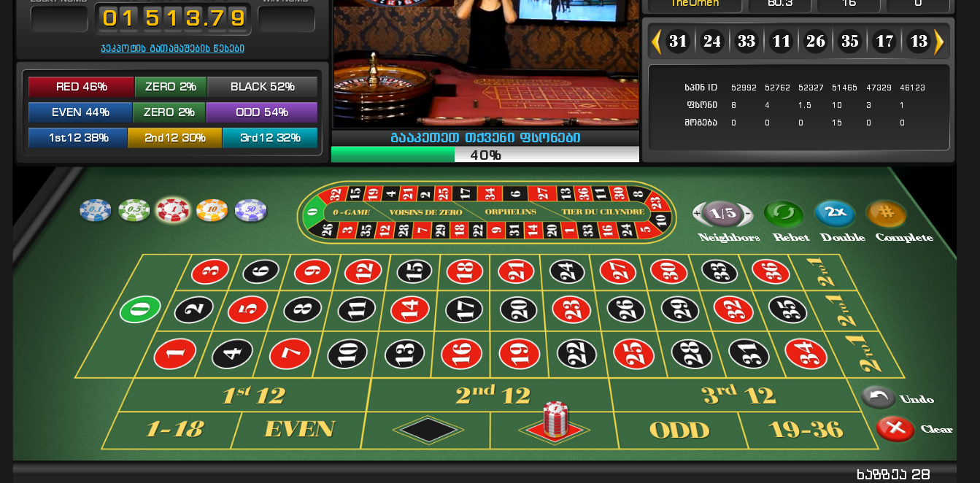Image resolution: width=980 pixels, height=483 pixels.
Task: Clear all bets with red X
Action: (895, 428)
